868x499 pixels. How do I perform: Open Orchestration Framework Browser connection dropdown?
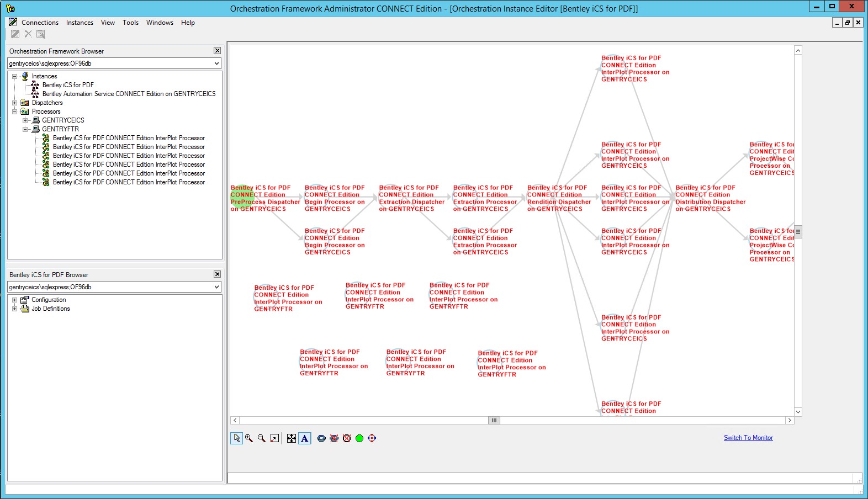(x=216, y=63)
